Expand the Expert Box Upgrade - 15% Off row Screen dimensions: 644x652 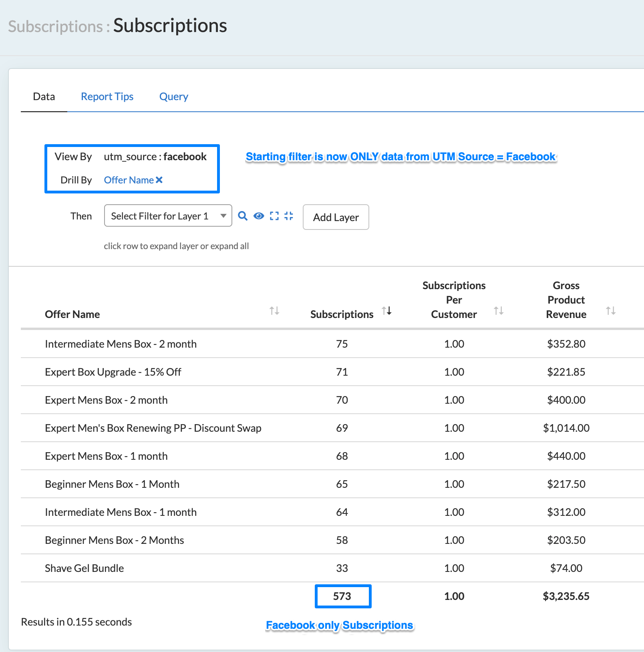pyautogui.click(x=113, y=372)
